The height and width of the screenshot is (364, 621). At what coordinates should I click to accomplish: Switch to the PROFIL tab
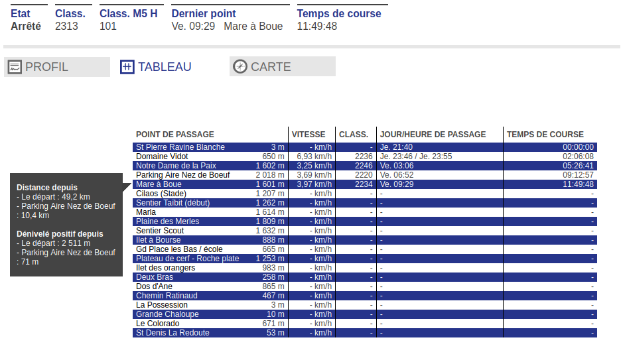coord(57,67)
